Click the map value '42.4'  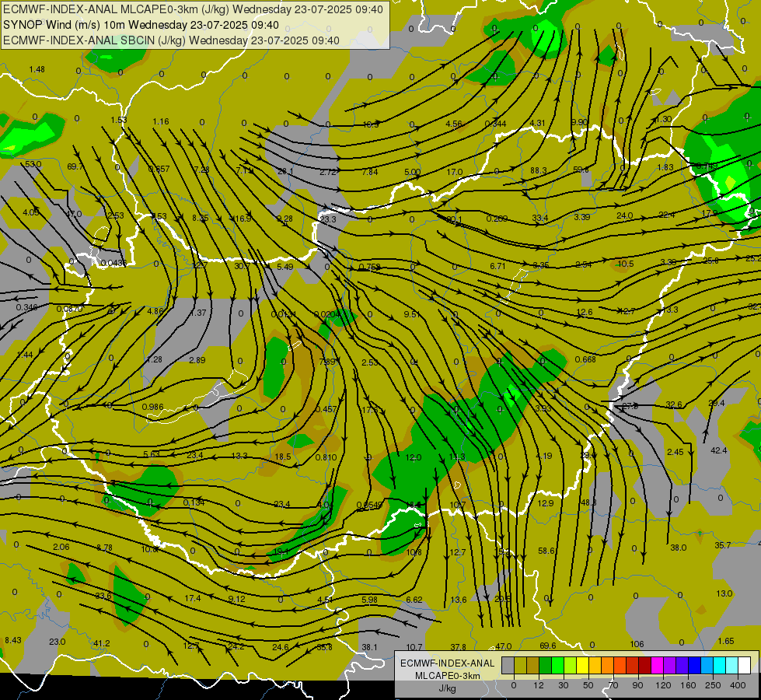(x=718, y=450)
